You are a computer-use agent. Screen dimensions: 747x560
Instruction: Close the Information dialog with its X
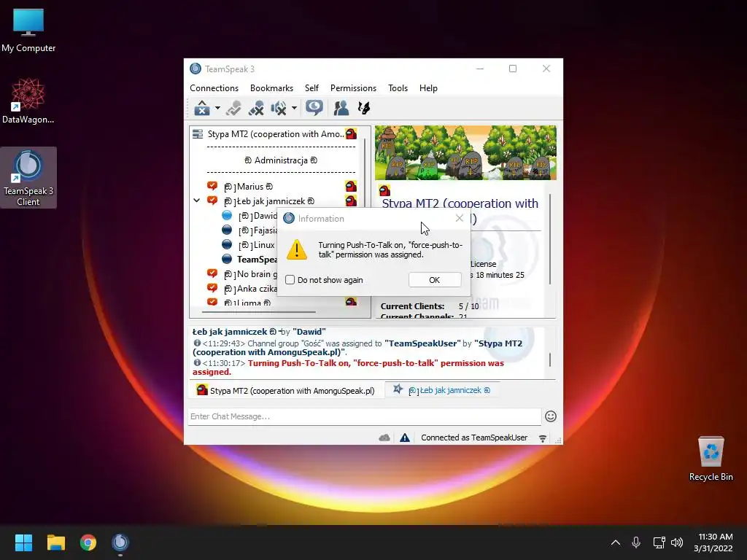460,218
